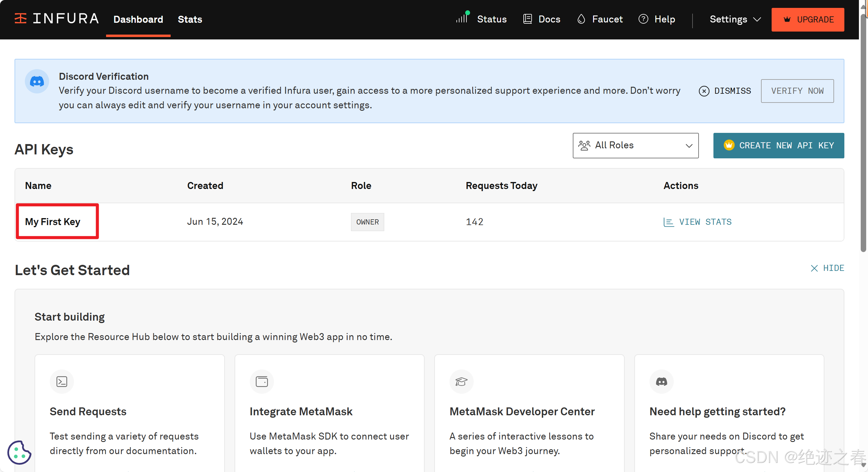The image size is (868, 472).
Task: Click the Requests Today column header
Action: [501, 186]
